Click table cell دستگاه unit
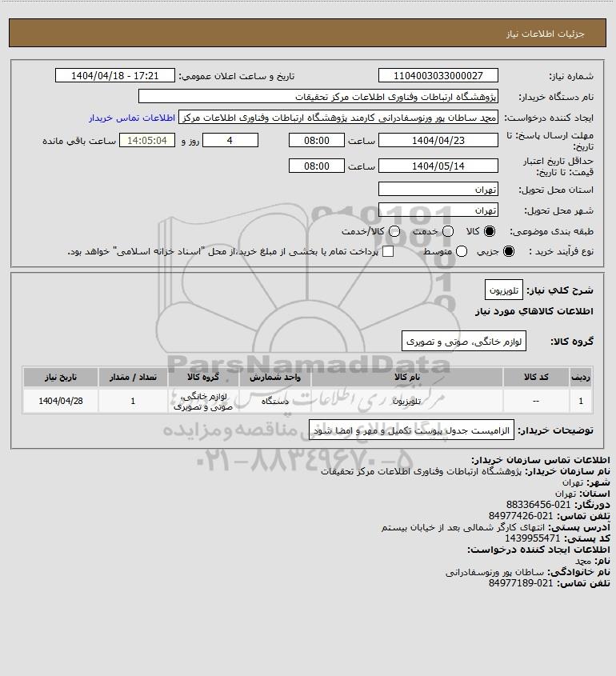Screen dimensions: 616x676 275,401
